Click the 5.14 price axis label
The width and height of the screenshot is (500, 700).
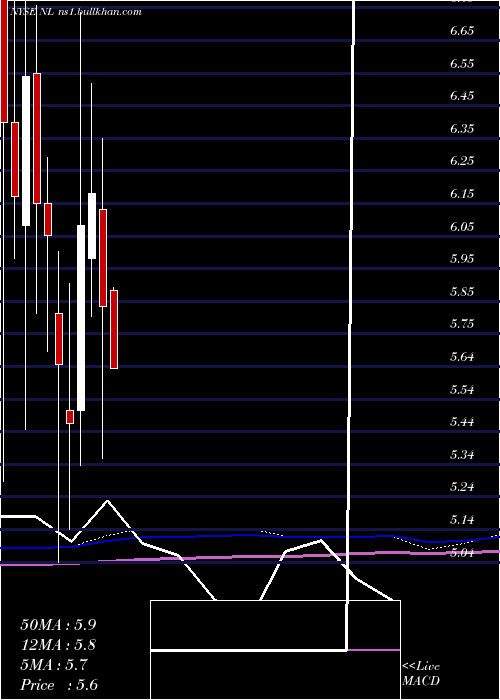462,520
